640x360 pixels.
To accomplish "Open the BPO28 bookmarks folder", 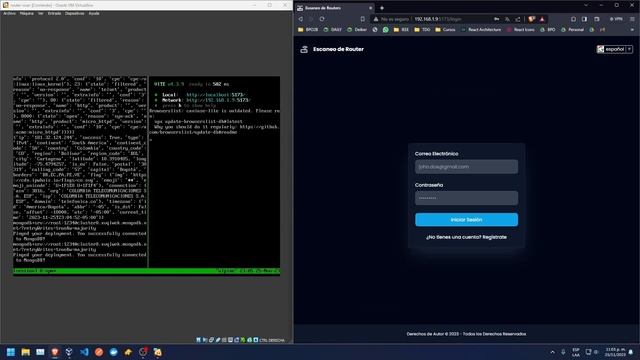I will 308,30.
